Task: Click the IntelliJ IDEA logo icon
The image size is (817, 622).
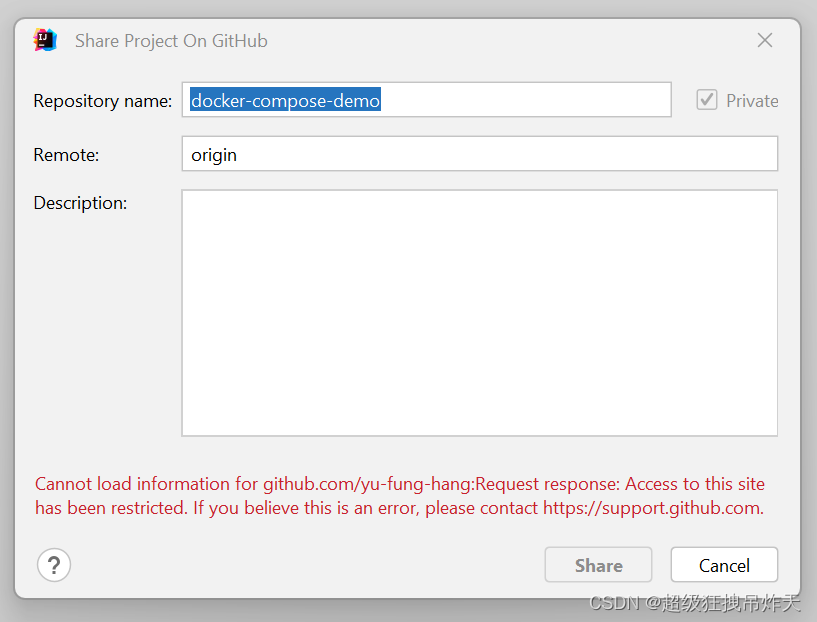Action: pyautogui.click(x=45, y=40)
